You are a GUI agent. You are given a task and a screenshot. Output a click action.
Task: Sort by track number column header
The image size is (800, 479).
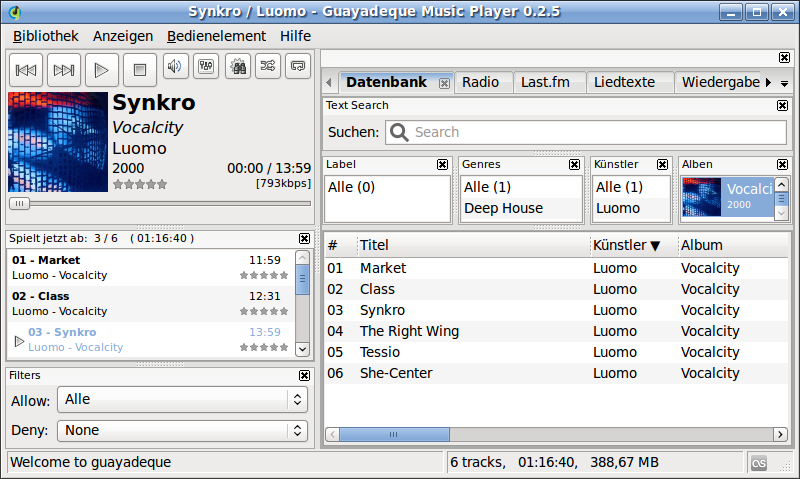[341, 245]
